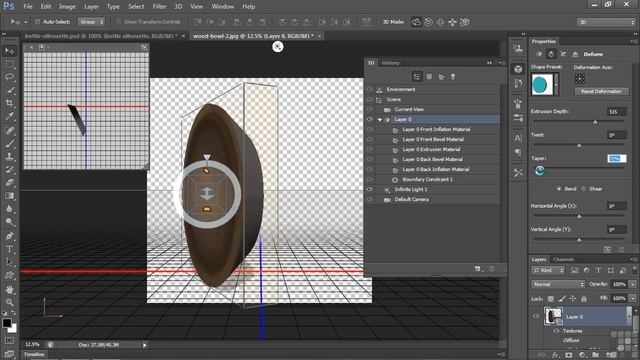Open the Shape Preset picker dropdown

(x=556, y=84)
